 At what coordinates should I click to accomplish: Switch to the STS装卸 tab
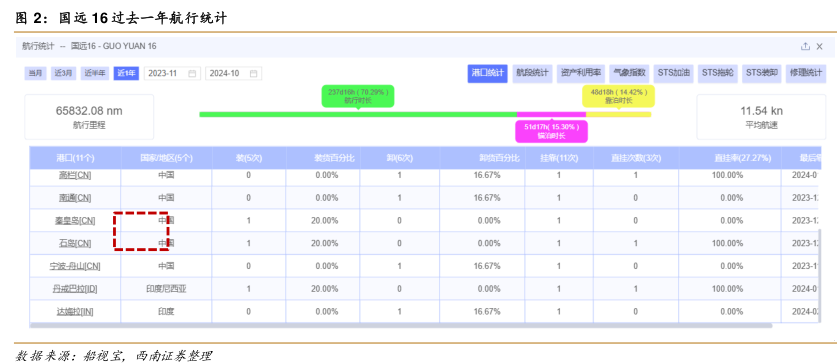[x=762, y=74]
